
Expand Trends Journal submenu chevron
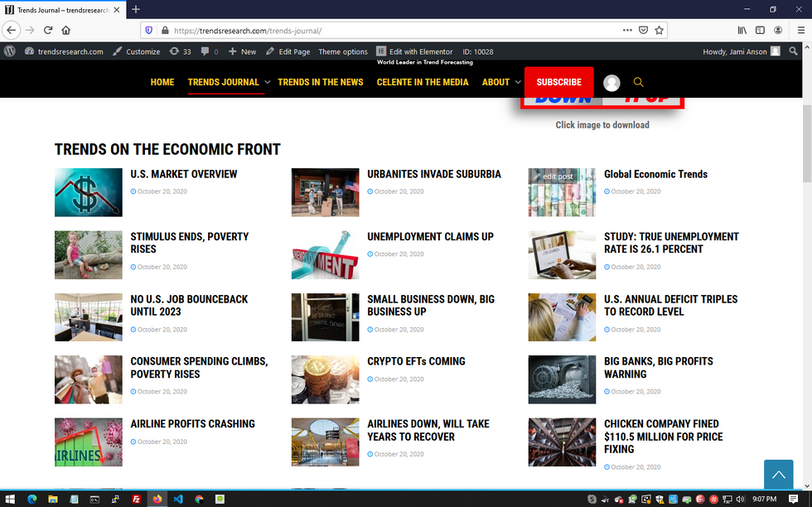click(x=267, y=82)
